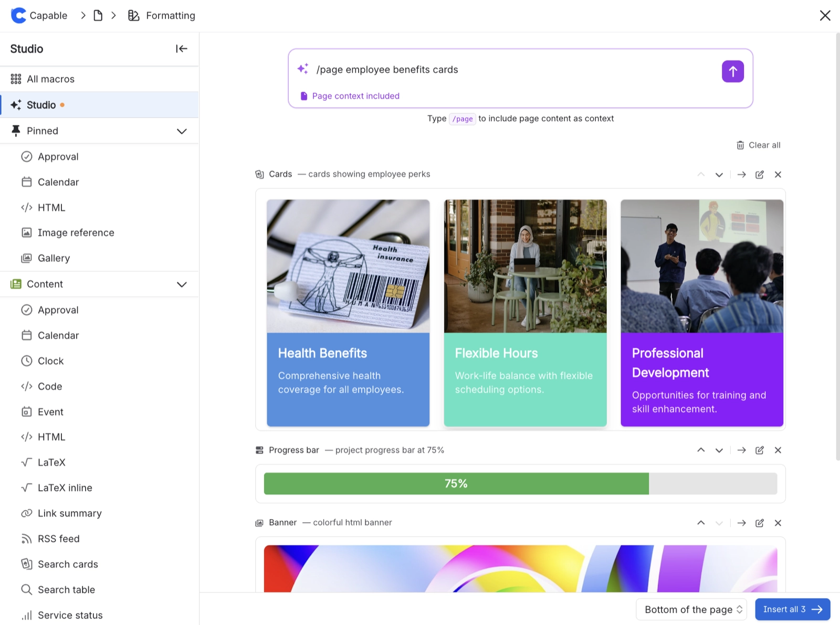The width and height of the screenshot is (840, 625).
Task: Remove the Progress bar block
Action: pyautogui.click(x=778, y=450)
